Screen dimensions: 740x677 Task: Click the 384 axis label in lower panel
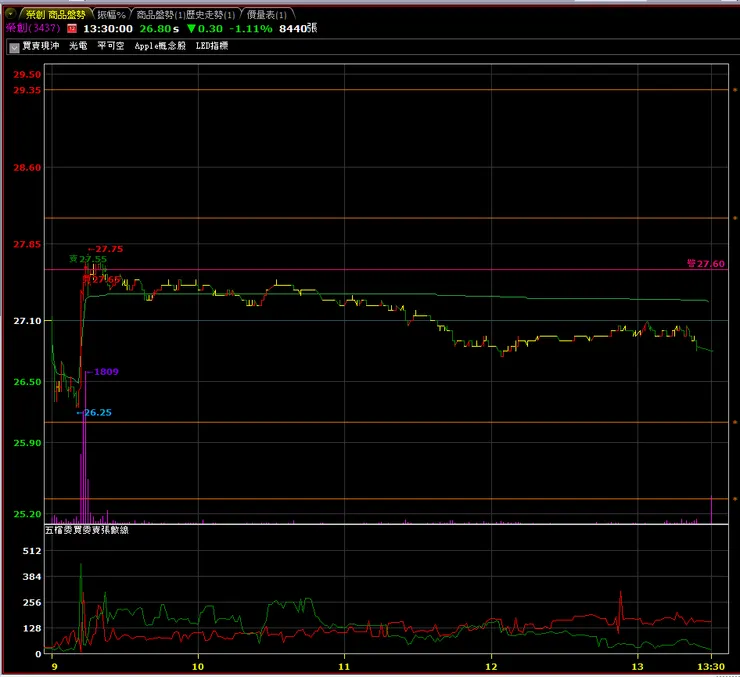[x=32, y=577]
